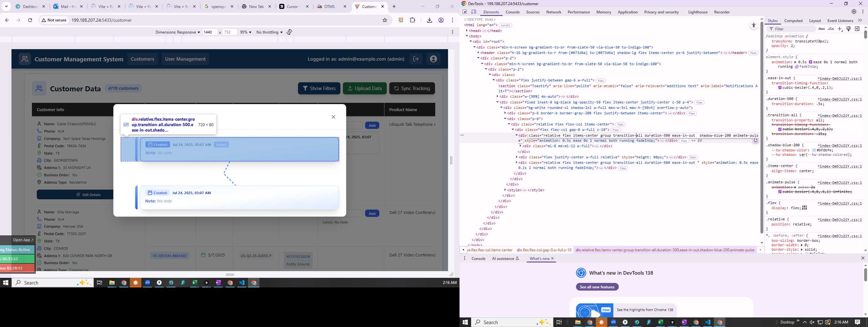
Task: Reload the customer page
Action: point(30,20)
